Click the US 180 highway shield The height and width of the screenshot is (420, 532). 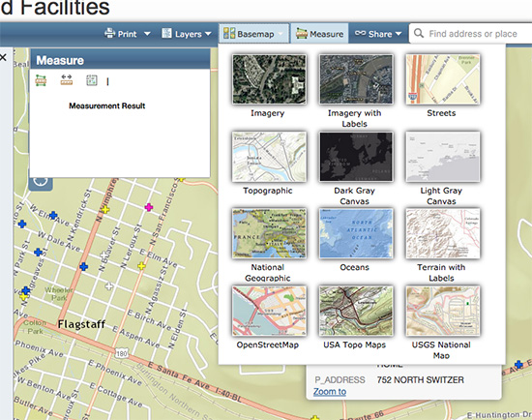122,353
